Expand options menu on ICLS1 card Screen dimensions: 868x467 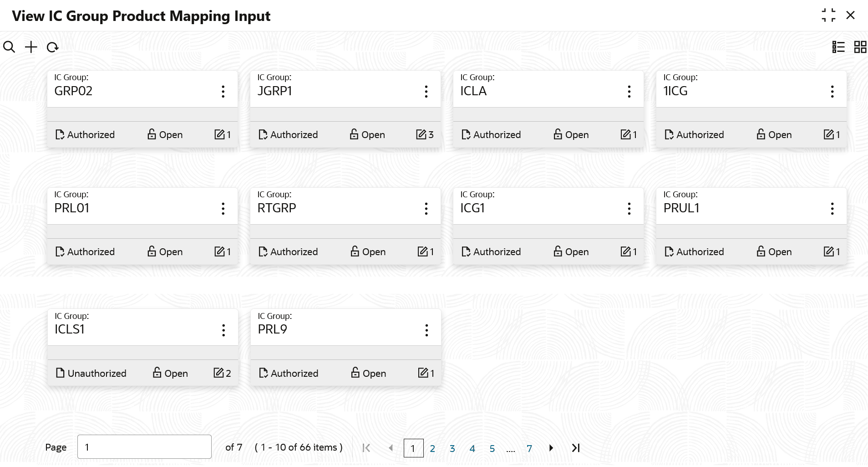(x=223, y=330)
